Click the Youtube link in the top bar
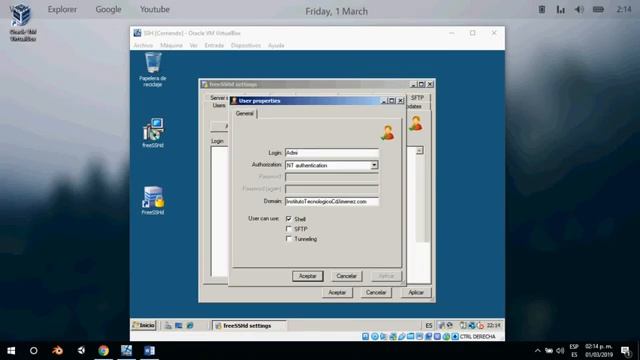 (155, 9)
